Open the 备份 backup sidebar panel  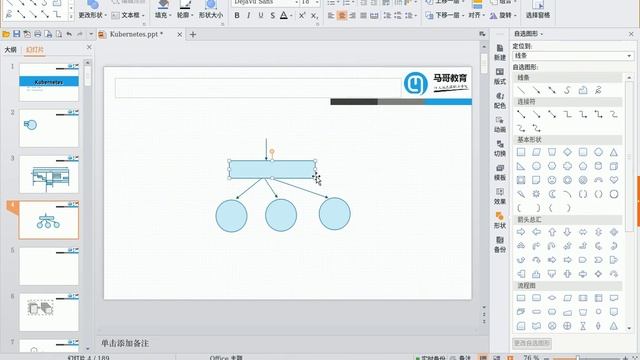click(x=500, y=244)
